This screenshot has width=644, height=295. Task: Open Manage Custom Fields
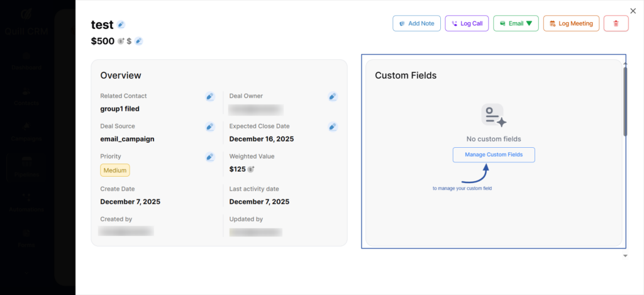(x=494, y=155)
